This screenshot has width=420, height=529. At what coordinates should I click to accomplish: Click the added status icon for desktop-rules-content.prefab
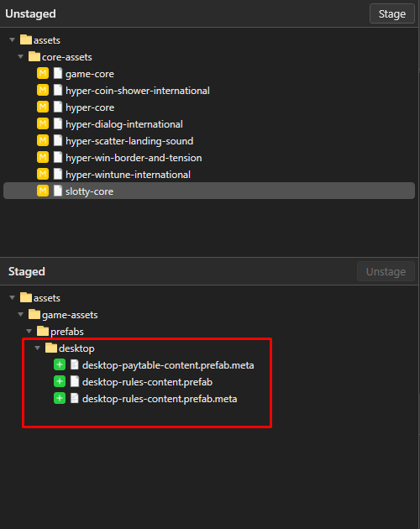point(60,382)
